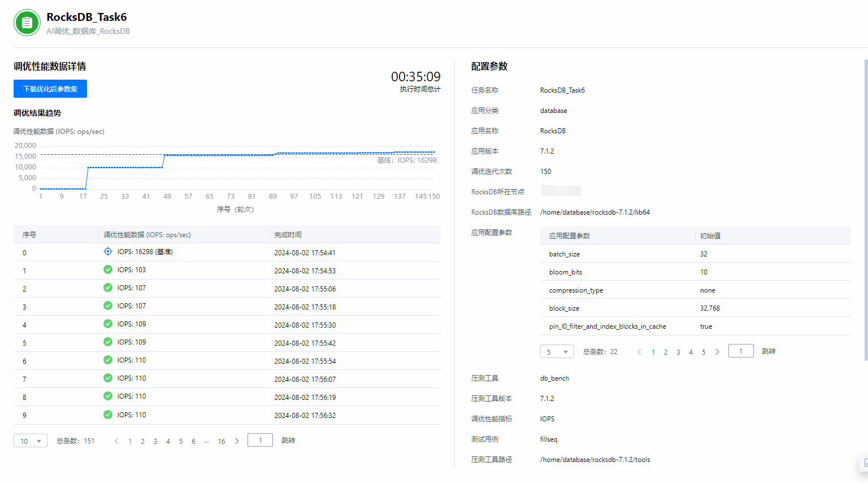Click the success check icon in row 8
The width and height of the screenshot is (868, 484).
pyautogui.click(x=108, y=396)
